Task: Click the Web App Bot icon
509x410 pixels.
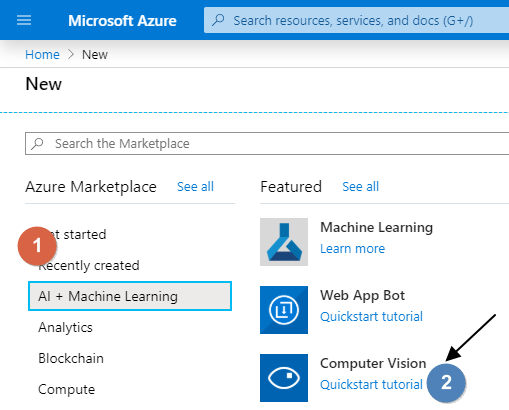Action: (x=284, y=310)
